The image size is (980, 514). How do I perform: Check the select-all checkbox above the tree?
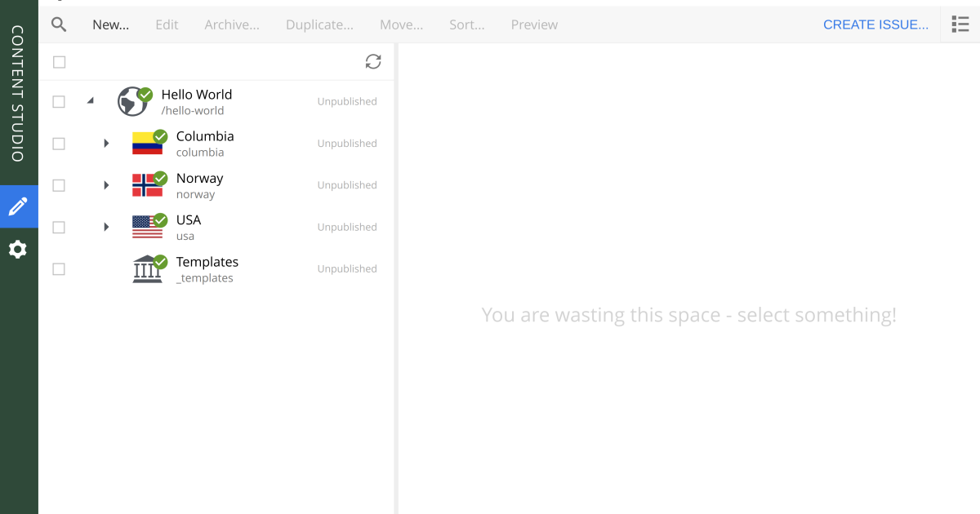tap(58, 61)
